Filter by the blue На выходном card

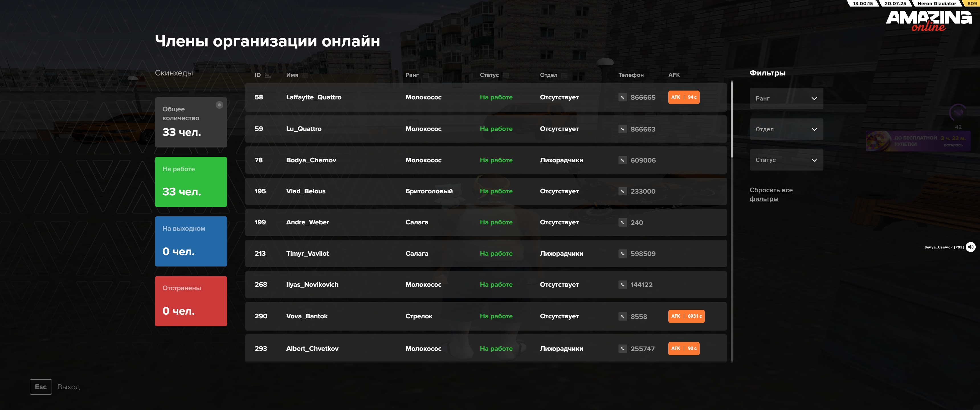point(191,241)
